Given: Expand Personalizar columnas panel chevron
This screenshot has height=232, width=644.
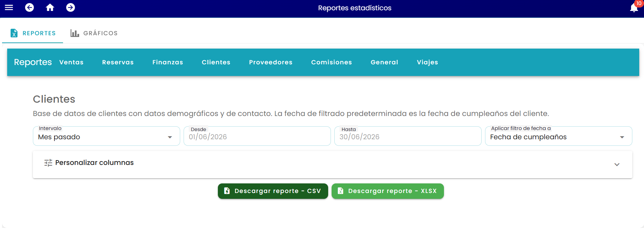Looking at the screenshot, I should 617,165.
